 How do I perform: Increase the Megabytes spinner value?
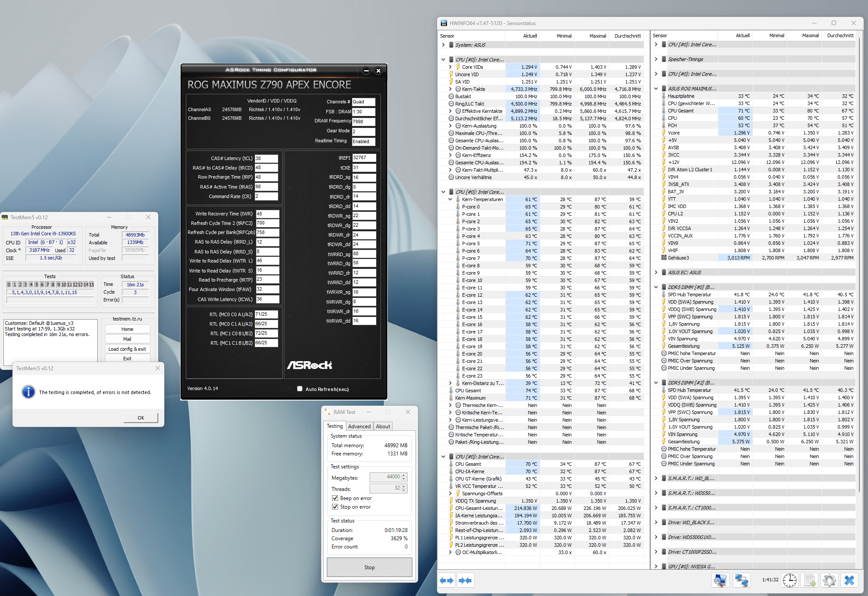(x=404, y=475)
